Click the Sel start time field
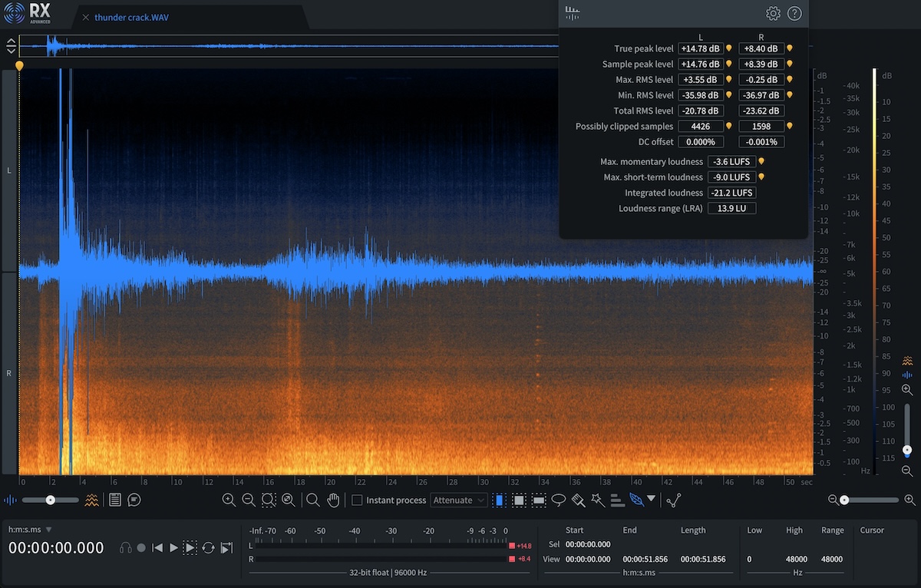 pyautogui.click(x=589, y=544)
